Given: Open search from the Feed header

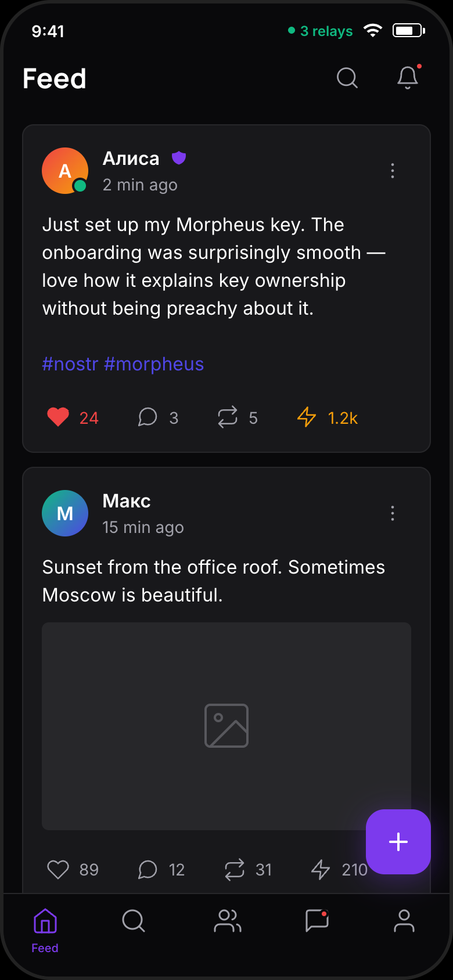Looking at the screenshot, I should pyautogui.click(x=347, y=78).
